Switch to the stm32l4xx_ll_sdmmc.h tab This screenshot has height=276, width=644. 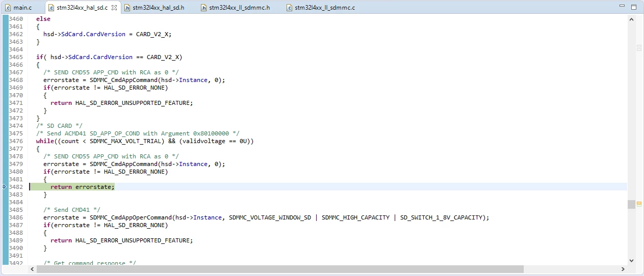[235, 8]
